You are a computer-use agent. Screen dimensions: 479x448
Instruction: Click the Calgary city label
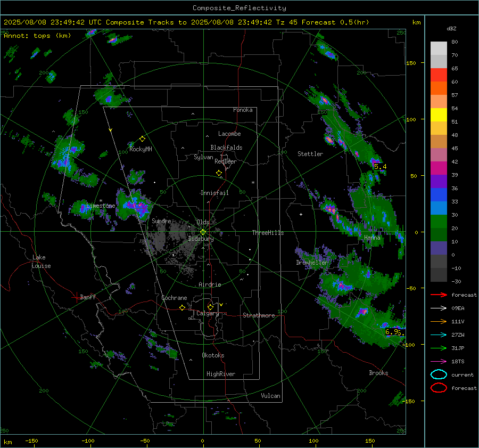point(208,313)
